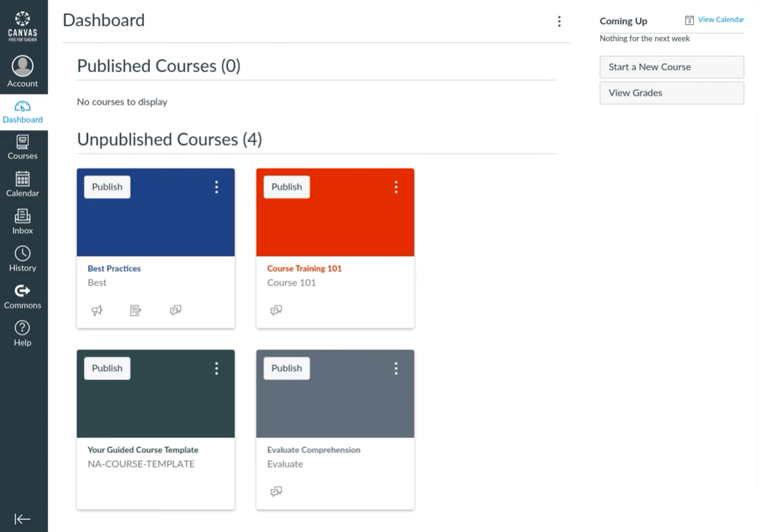
Task: Open the Courses sidebar icon
Action: click(x=23, y=142)
